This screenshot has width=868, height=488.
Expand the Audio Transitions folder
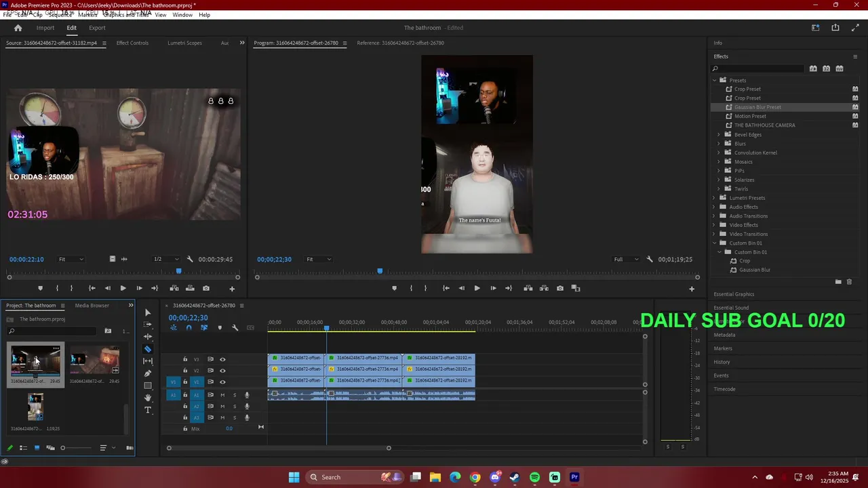(714, 216)
